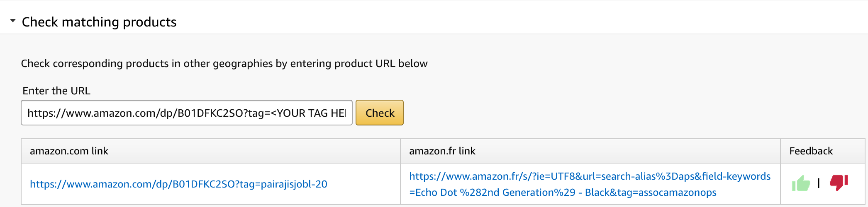Click the 'Enter the URL' label
The height and width of the screenshot is (207, 868).
[x=56, y=91]
